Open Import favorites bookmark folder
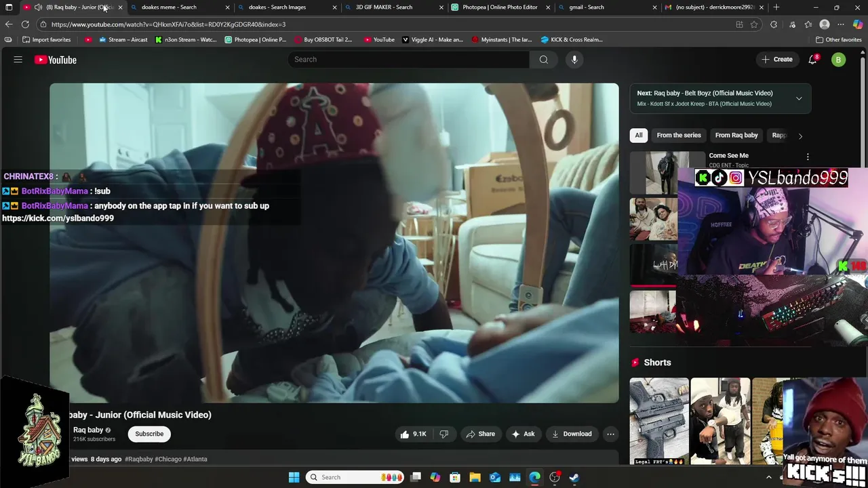Screen dimensions: 868x488 [x=47, y=39]
